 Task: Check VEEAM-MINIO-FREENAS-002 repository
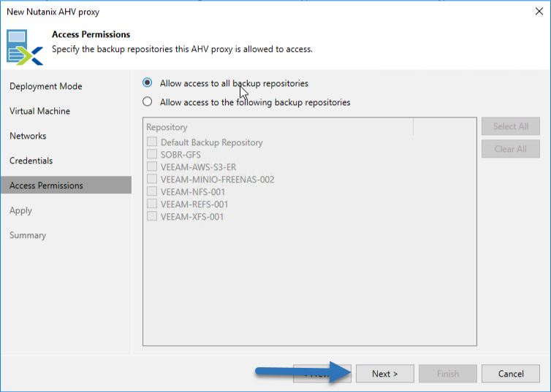[x=152, y=179]
